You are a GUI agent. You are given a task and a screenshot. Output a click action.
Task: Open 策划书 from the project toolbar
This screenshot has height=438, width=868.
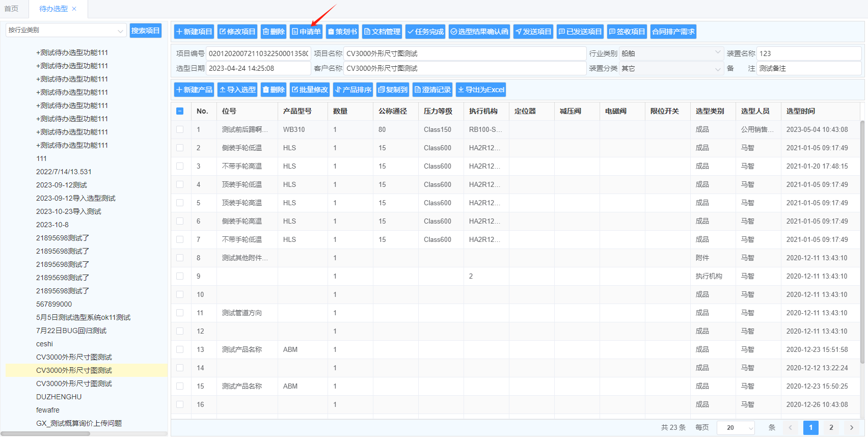click(x=342, y=32)
